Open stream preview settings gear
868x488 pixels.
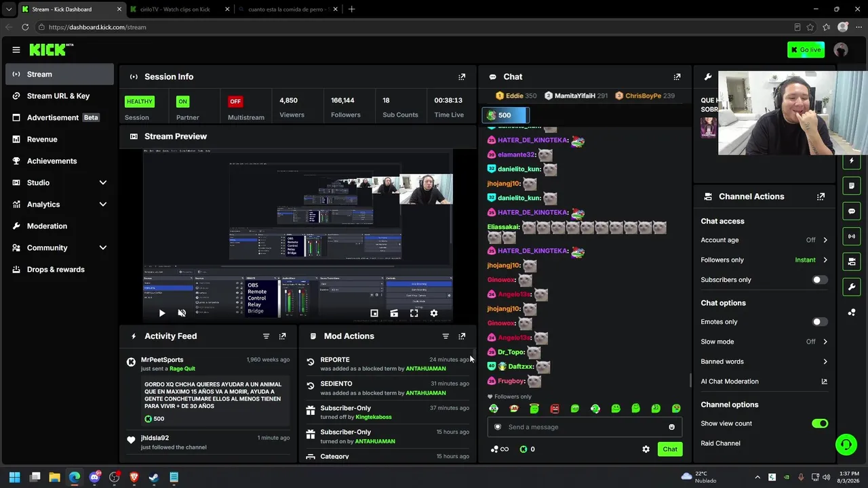coord(434,313)
